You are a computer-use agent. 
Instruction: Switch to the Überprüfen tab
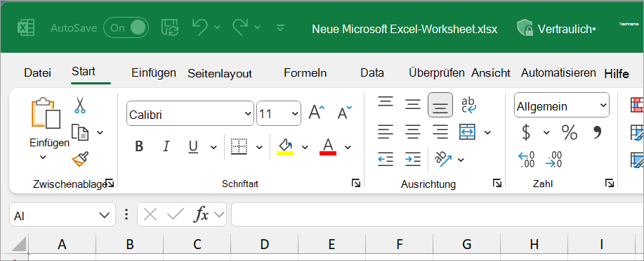[437, 73]
